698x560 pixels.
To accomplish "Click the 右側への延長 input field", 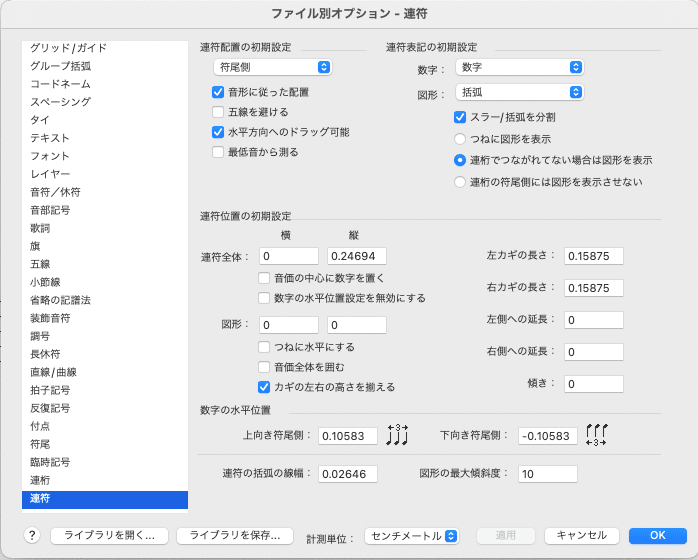I will point(594,353).
